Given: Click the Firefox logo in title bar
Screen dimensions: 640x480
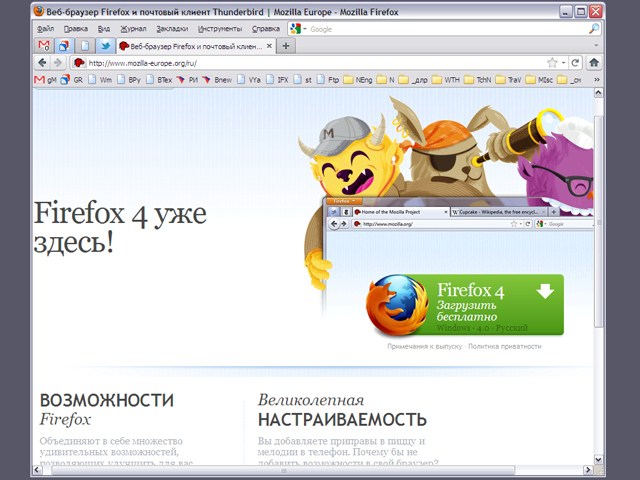Looking at the screenshot, I should [x=39, y=11].
